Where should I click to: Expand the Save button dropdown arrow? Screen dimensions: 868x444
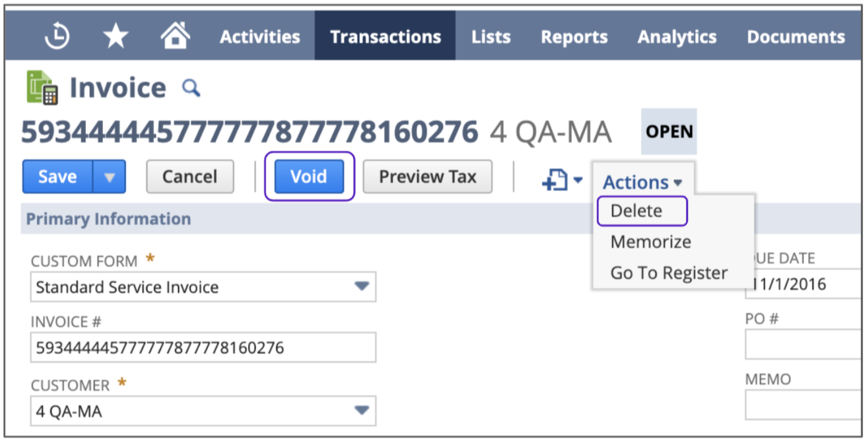pos(109,177)
